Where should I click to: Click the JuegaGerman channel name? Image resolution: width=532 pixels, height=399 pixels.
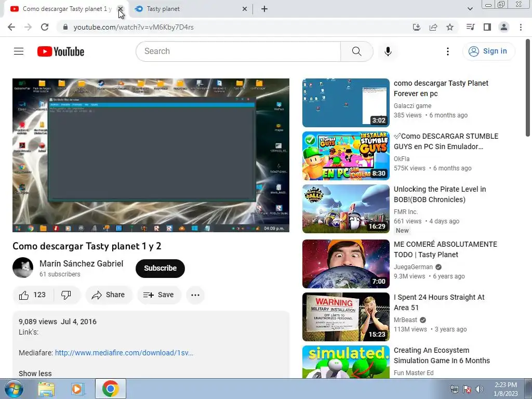pyautogui.click(x=413, y=267)
